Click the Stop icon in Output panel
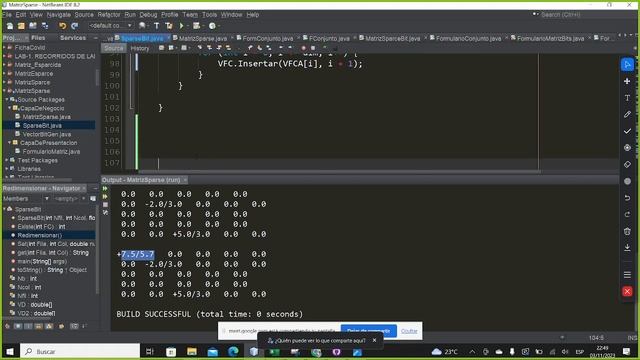 click(105, 204)
